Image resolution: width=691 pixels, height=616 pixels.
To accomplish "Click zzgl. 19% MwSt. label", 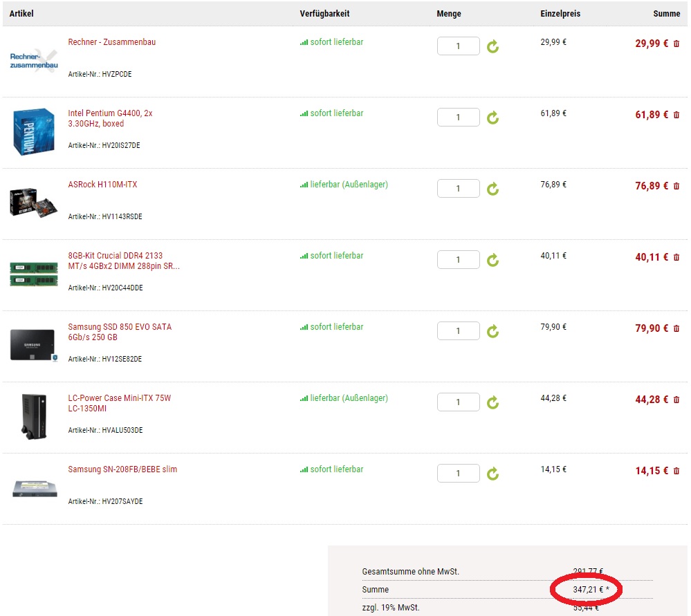I will [390, 608].
